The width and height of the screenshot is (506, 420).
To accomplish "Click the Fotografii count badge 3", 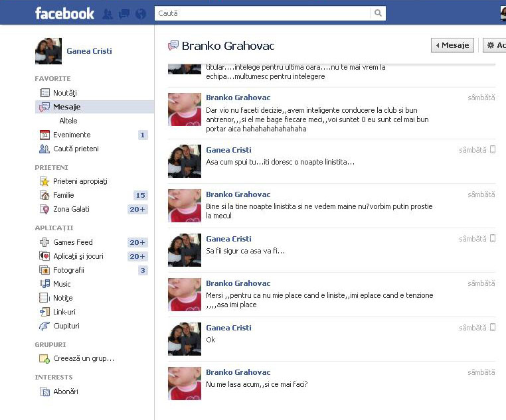I will tap(143, 270).
